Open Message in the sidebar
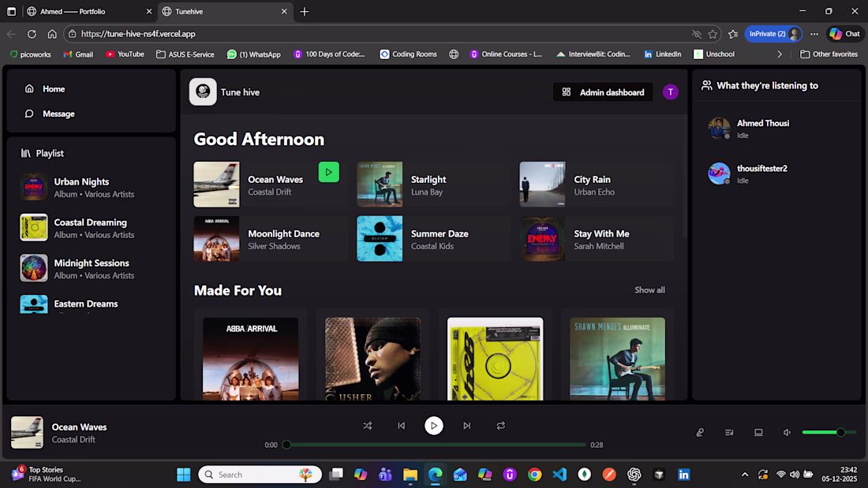The height and width of the screenshot is (488, 868). [58, 114]
